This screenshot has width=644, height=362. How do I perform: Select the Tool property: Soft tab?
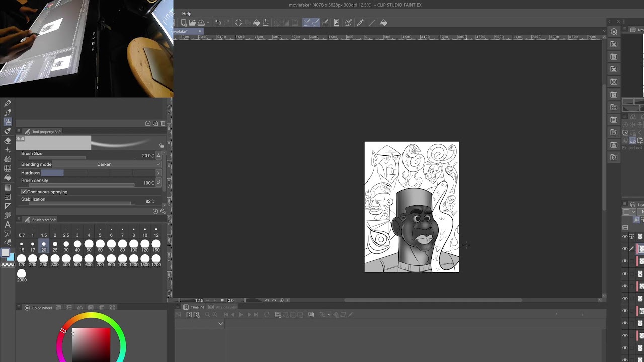(x=43, y=132)
